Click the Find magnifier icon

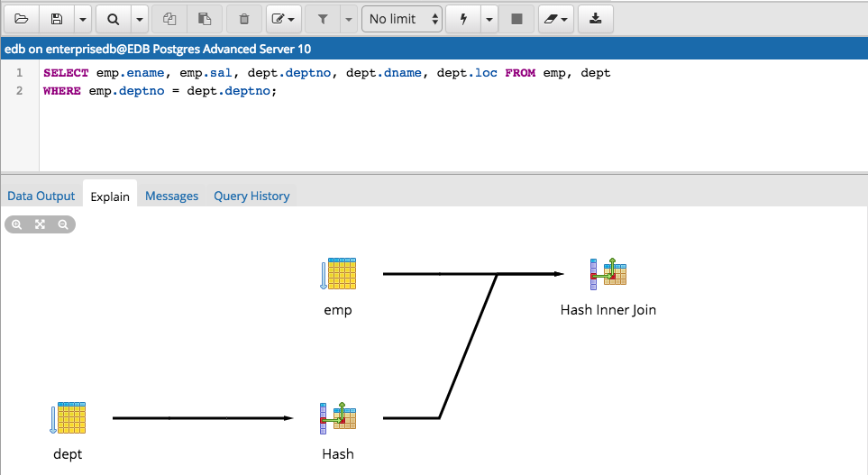(114, 19)
